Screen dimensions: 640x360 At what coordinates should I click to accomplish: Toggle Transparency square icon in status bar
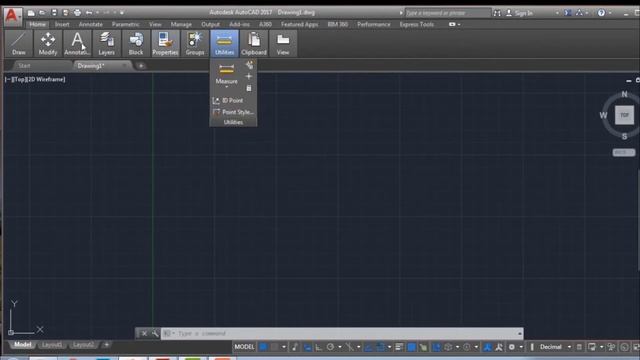(412, 347)
